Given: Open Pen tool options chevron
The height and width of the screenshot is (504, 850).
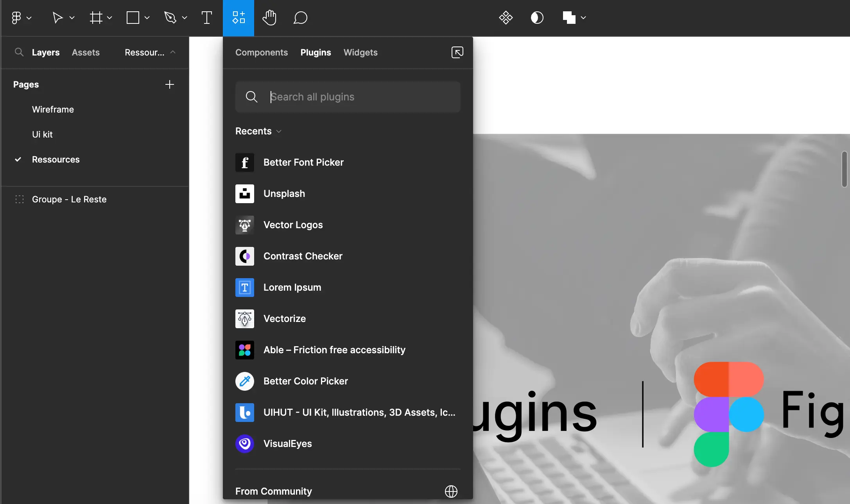Looking at the screenshot, I should [185, 18].
